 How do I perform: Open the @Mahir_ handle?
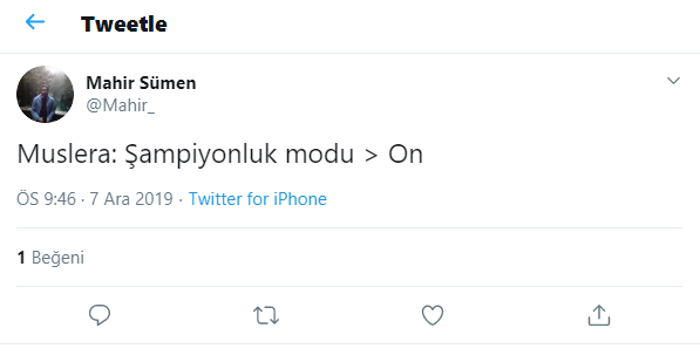click(120, 106)
